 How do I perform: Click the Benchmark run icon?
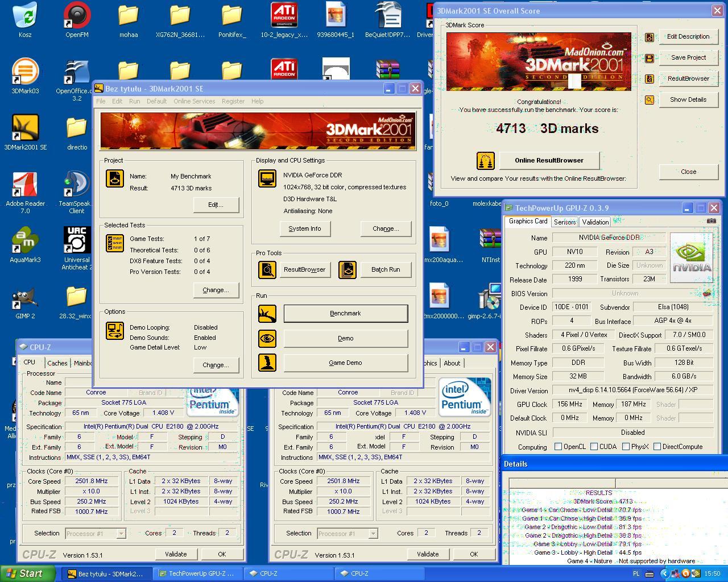(x=267, y=313)
